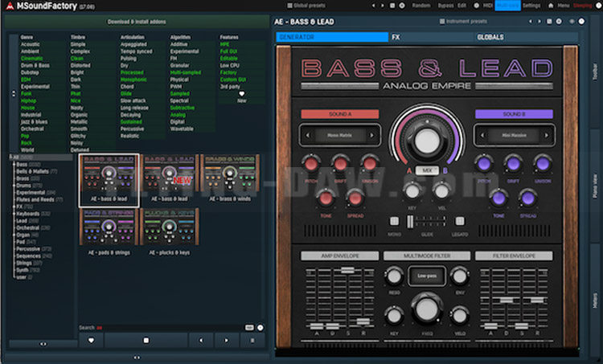
Task: Click the large A/B Mix knob
Action: [x=427, y=141]
